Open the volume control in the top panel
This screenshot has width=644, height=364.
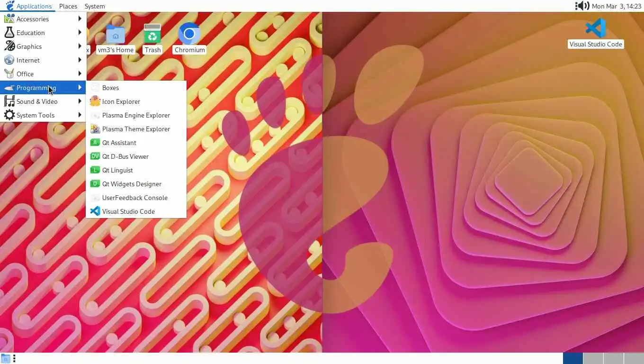coord(582,6)
